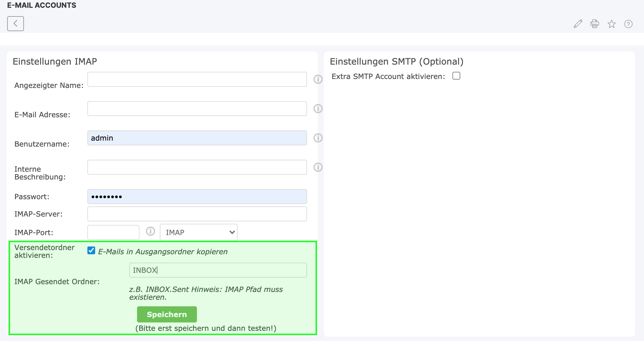Click the Angezeigter Name input field
This screenshot has height=341, width=644.
tap(197, 79)
